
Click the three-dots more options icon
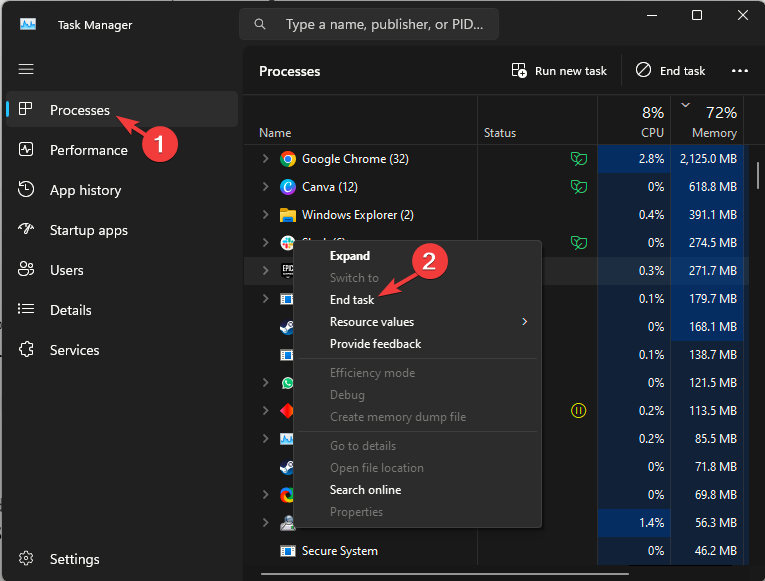tap(740, 71)
